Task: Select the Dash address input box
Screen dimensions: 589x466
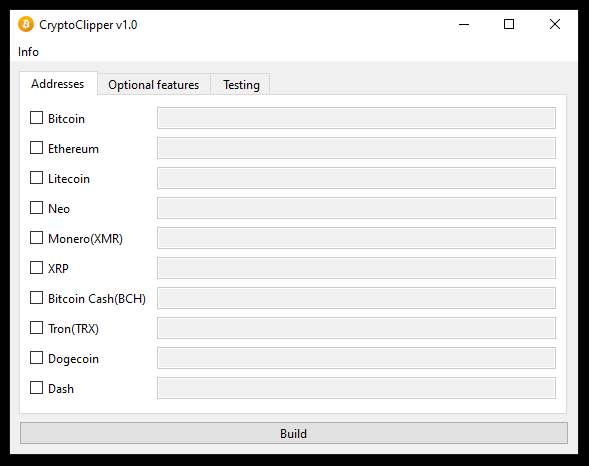Action: 356,388
